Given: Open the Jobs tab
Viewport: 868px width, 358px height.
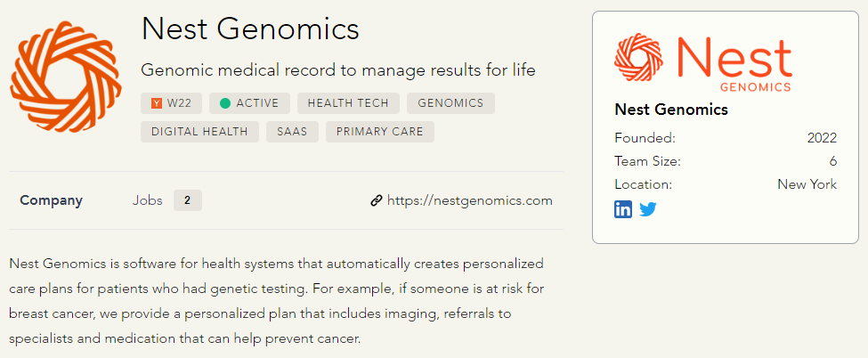Looking at the screenshot, I should (147, 200).
